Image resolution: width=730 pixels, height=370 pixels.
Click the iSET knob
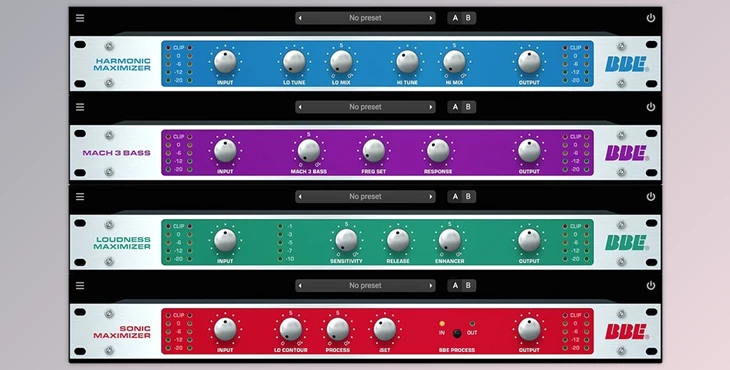pyautogui.click(x=385, y=330)
